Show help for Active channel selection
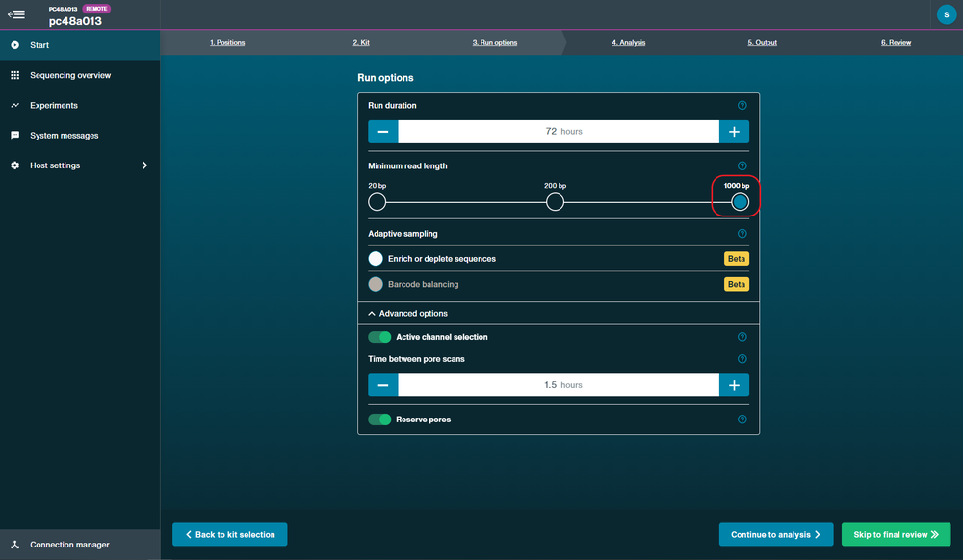 click(742, 337)
